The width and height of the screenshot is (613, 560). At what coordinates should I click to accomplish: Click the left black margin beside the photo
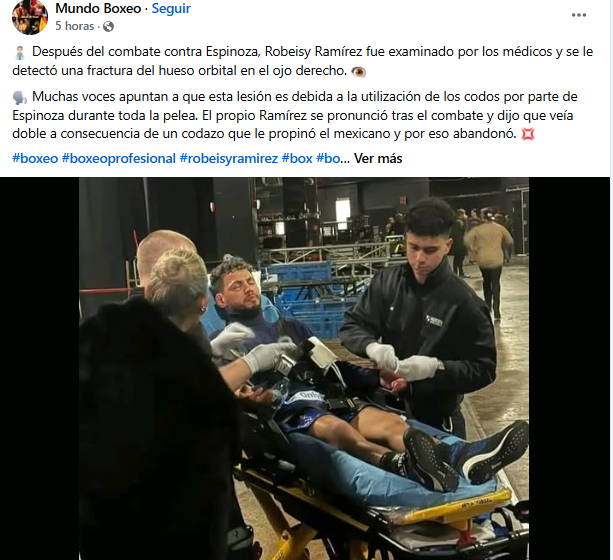point(39,368)
